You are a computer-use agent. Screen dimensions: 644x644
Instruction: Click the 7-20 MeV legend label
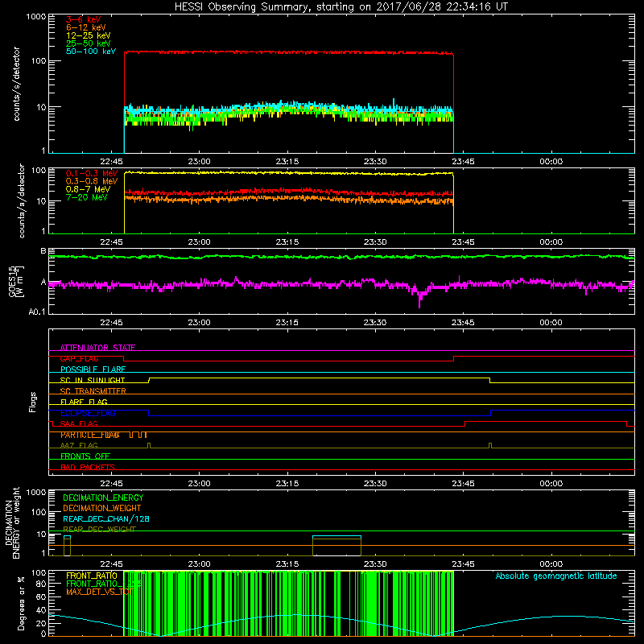coord(87,197)
